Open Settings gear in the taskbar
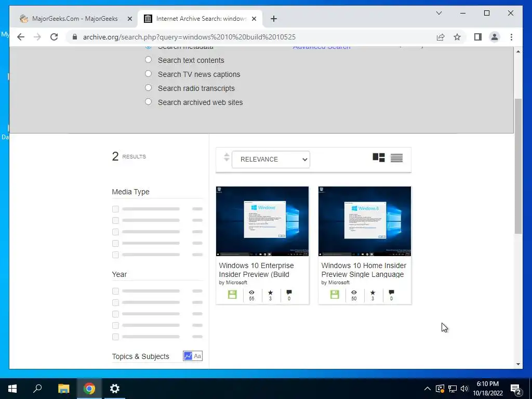The width and height of the screenshot is (532, 399). [115, 389]
